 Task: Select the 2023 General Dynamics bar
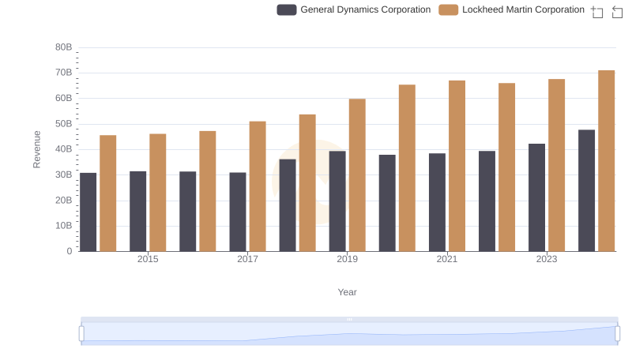coord(537,197)
